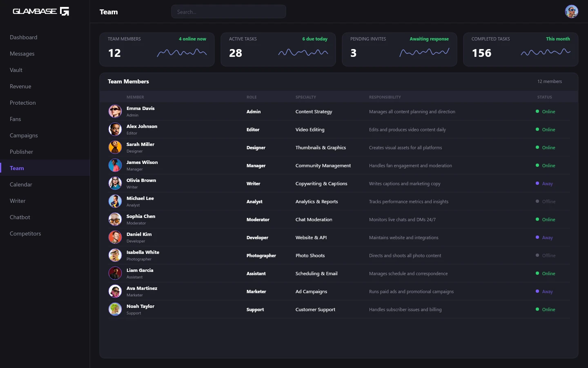Click the Completed Tasks card
Viewport: 588px width, 368px height.
(520, 49)
